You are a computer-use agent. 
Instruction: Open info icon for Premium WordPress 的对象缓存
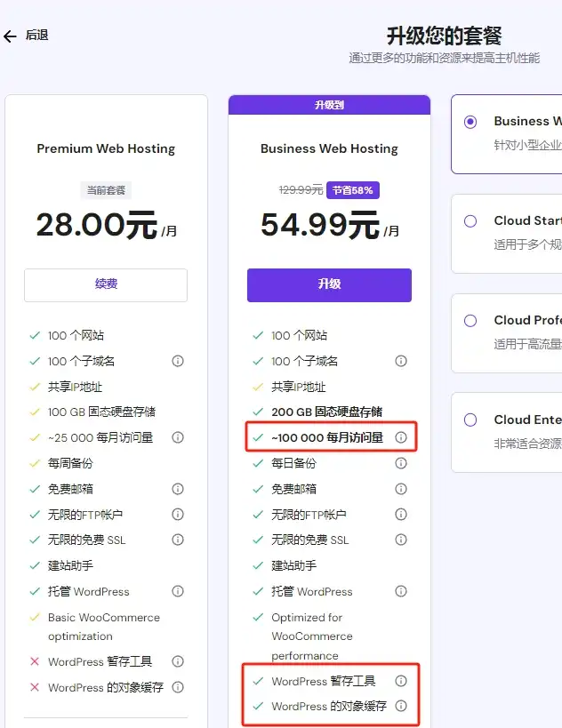[x=178, y=687]
